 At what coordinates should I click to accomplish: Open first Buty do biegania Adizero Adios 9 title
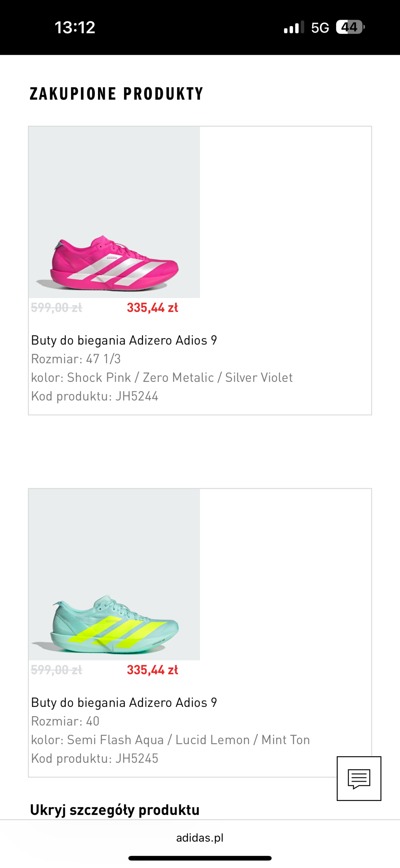(124, 340)
